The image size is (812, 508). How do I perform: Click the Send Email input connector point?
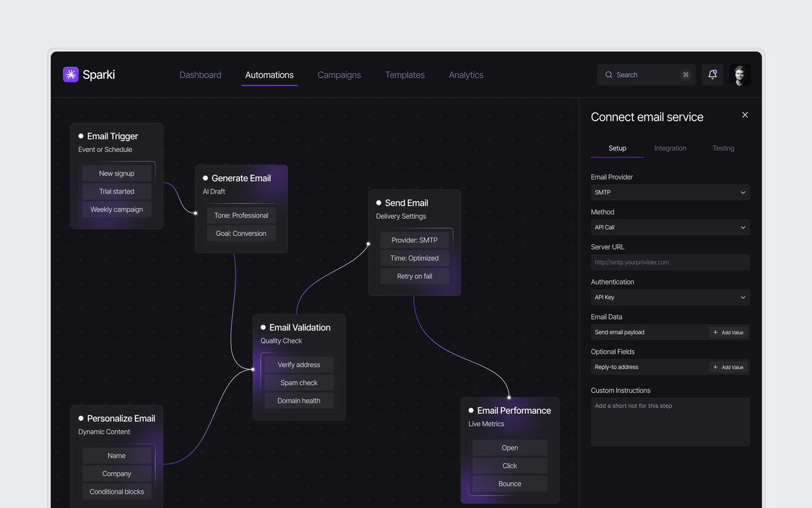coord(369,244)
